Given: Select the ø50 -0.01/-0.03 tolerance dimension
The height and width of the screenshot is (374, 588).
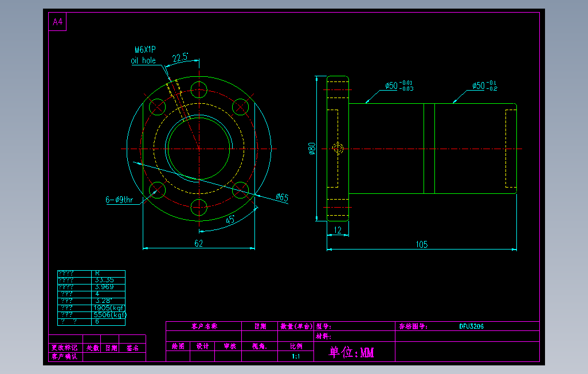Looking at the screenshot, I should tap(399, 85).
